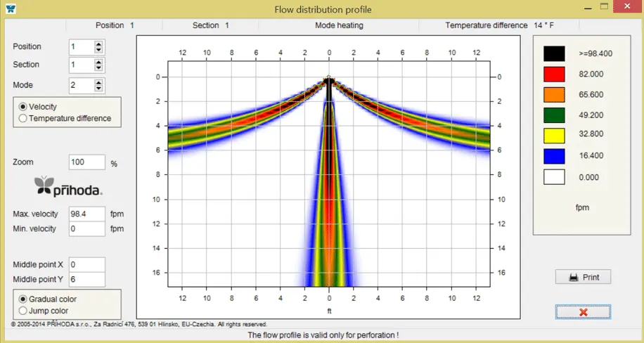Select the Temperature difference radio button
Image resolution: width=644 pixels, height=343 pixels.
23,118
